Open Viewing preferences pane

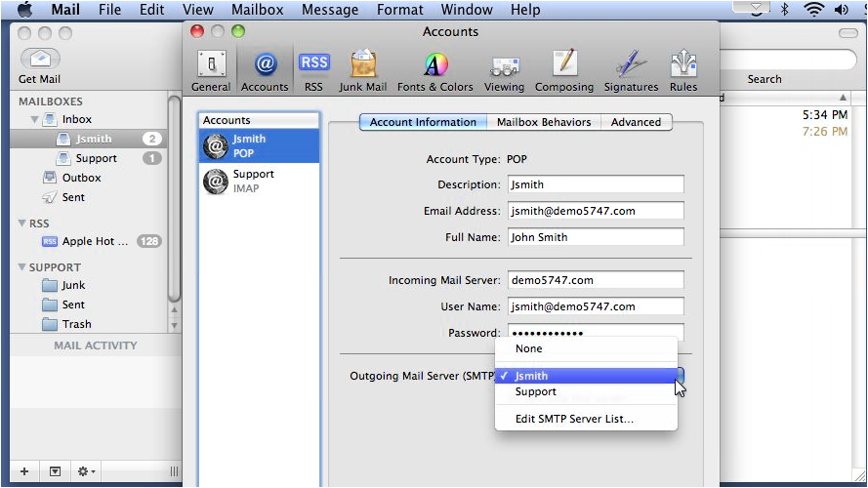pos(504,71)
